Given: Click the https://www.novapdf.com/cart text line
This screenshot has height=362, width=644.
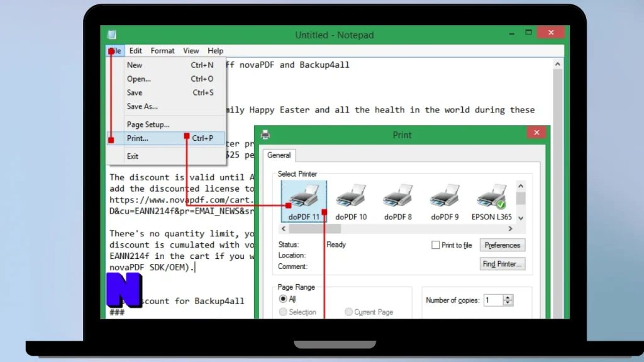Looking at the screenshot, I should coord(182,200).
